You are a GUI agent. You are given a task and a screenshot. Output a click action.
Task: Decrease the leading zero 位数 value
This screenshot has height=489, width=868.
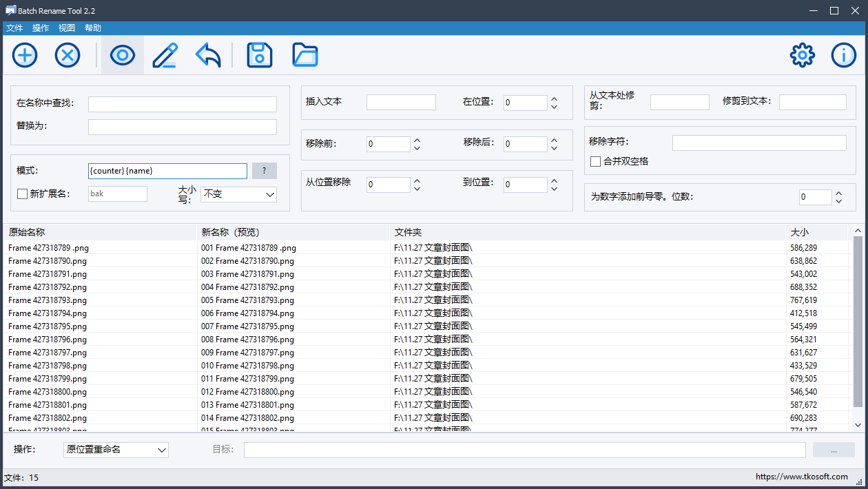coord(838,201)
